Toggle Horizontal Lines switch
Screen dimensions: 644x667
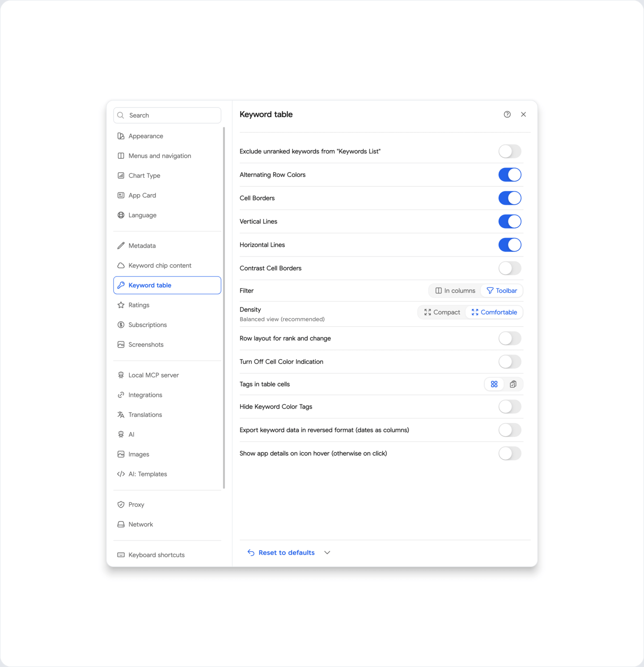[x=510, y=245]
